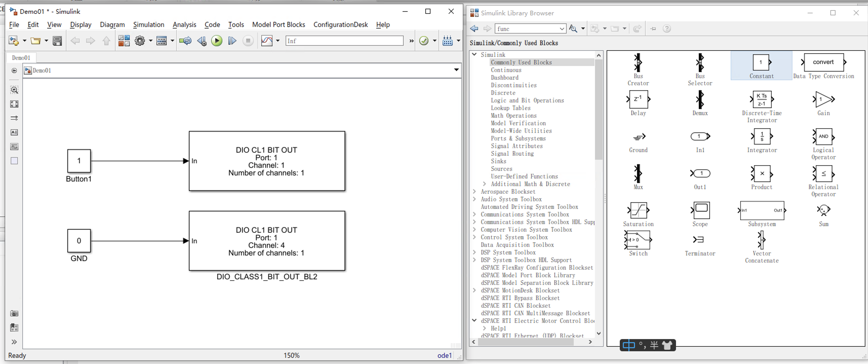
Task: Click the ode1 solver link in status bar
Action: (444, 355)
